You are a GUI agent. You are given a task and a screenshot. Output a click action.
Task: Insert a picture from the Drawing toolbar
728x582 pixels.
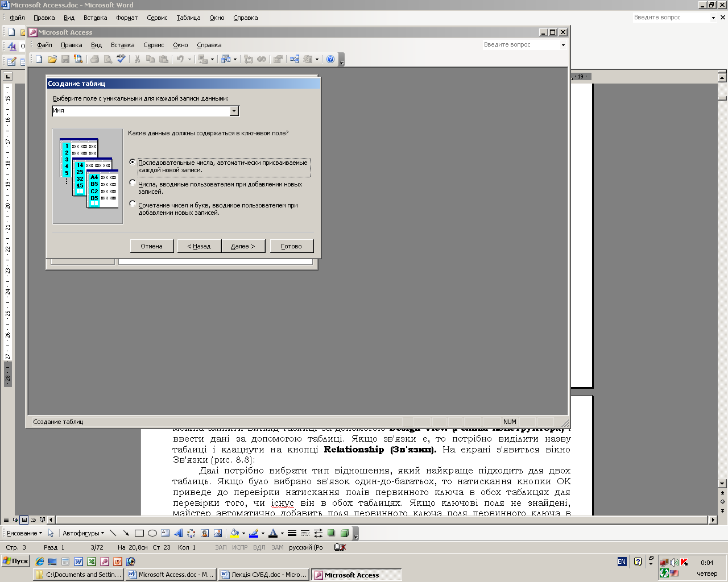click(218, 533)
